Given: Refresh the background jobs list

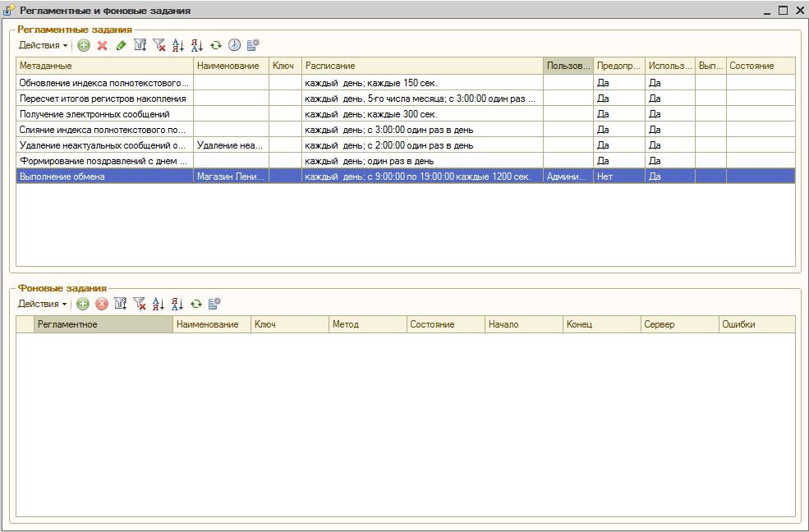Looking at the screenshot, I should click(x=196, y=304).
